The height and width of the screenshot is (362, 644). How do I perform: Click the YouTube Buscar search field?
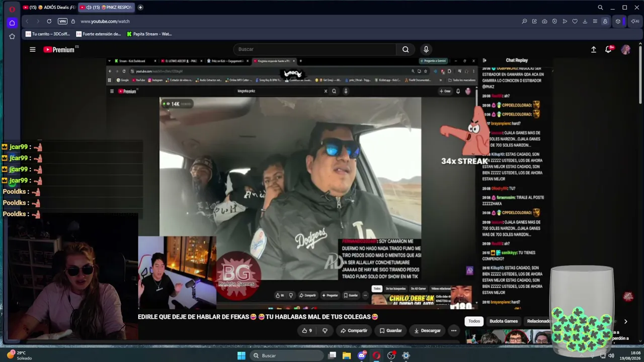(314, 49)
